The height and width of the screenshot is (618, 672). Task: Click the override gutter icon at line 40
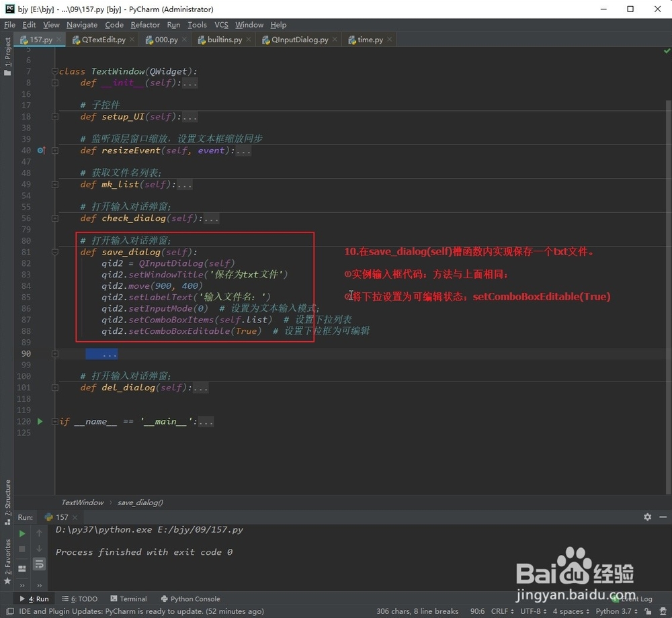41,150
